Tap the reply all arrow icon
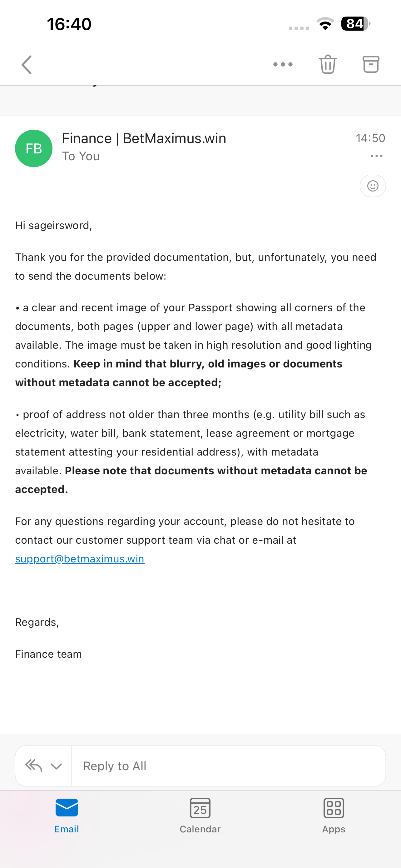This screenshot has width=401, height=868. coord(34,766)
